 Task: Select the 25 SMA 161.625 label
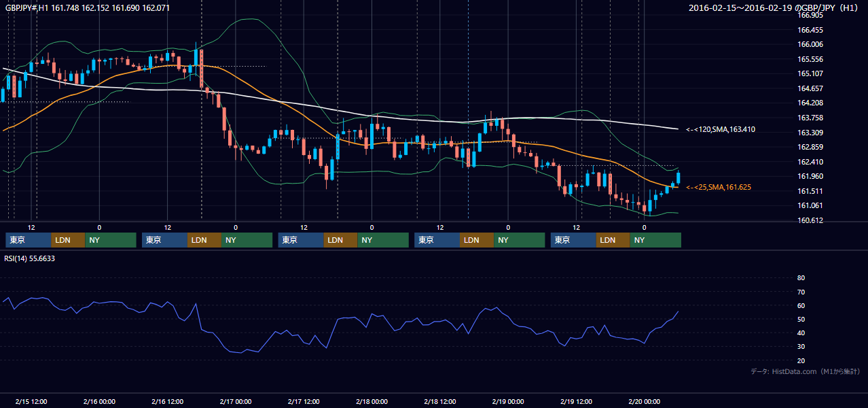tap(719, 187)
